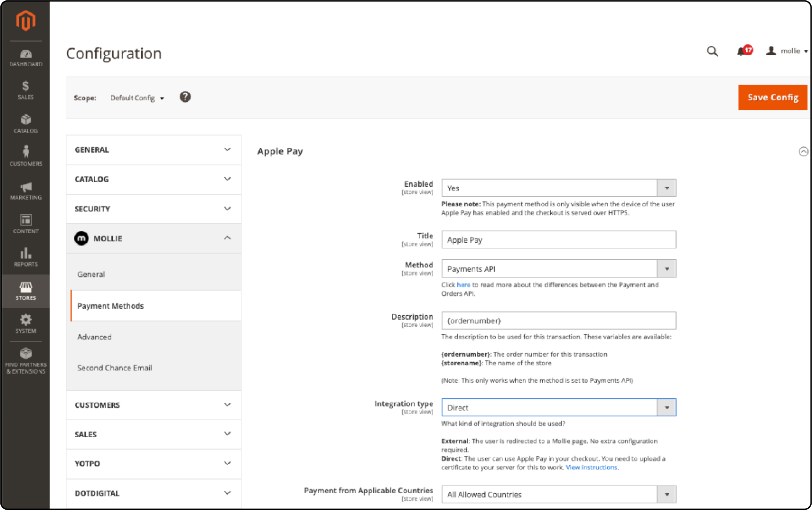Collapse the MOLLIE configuration section
Image resolution: width=812 pixels, height=510 pixels.
coord(154,238)
